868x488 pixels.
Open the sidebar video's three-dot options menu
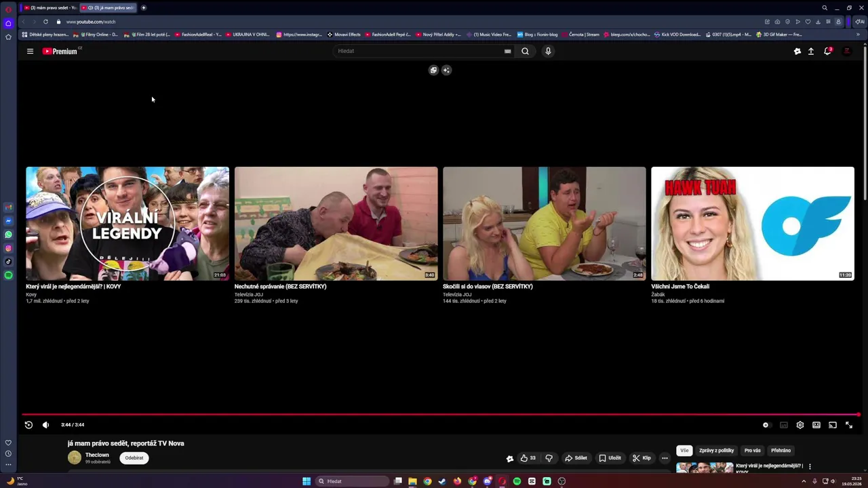(x=810, y=466)
